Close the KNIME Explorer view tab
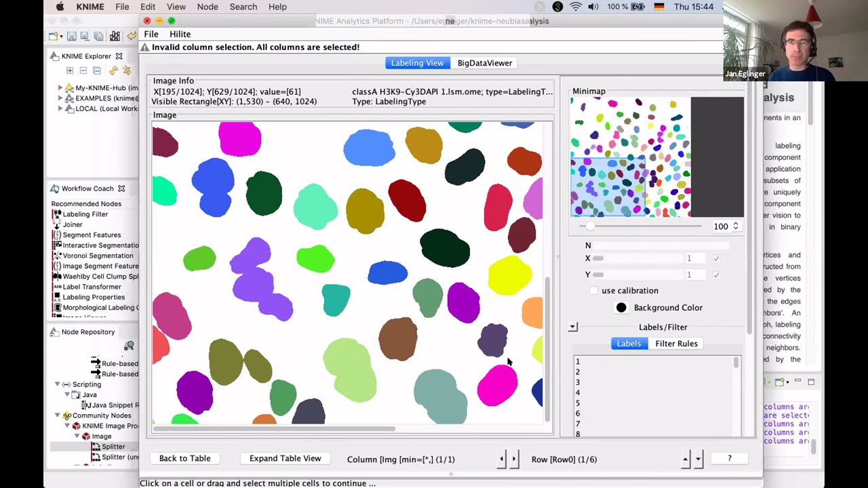The image size is (868, 488). click(119, 56)
